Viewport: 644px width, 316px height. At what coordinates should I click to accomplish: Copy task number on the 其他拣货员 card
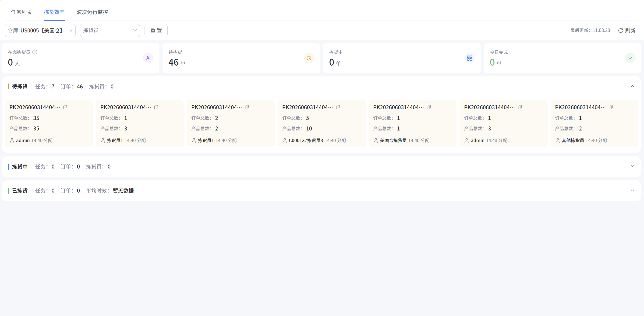click(x=611, y=107)
